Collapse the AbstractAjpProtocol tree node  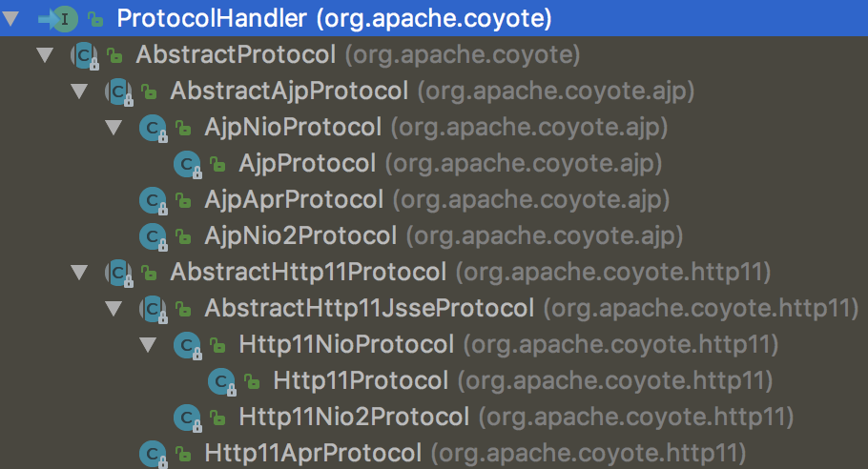pyautogui.click(x=79, y=92)
